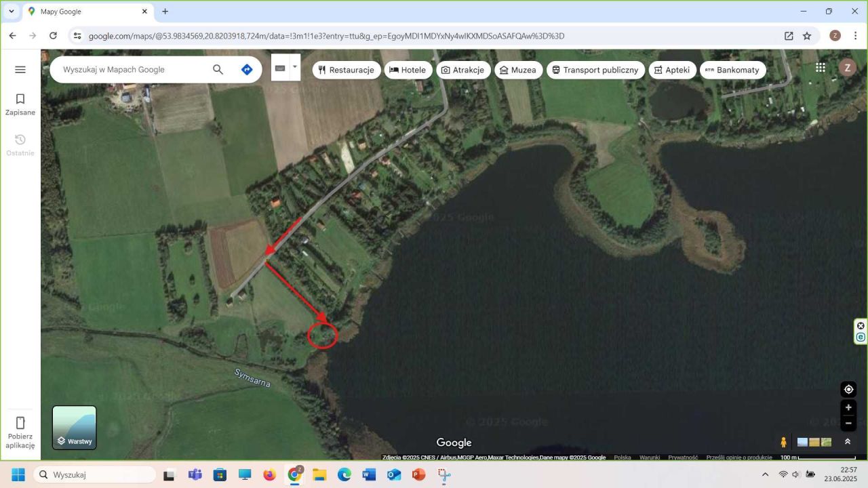Open the Chrome three-dot menu
The image size is (868, 488).
pyautogui.click(x=855, y=36)
